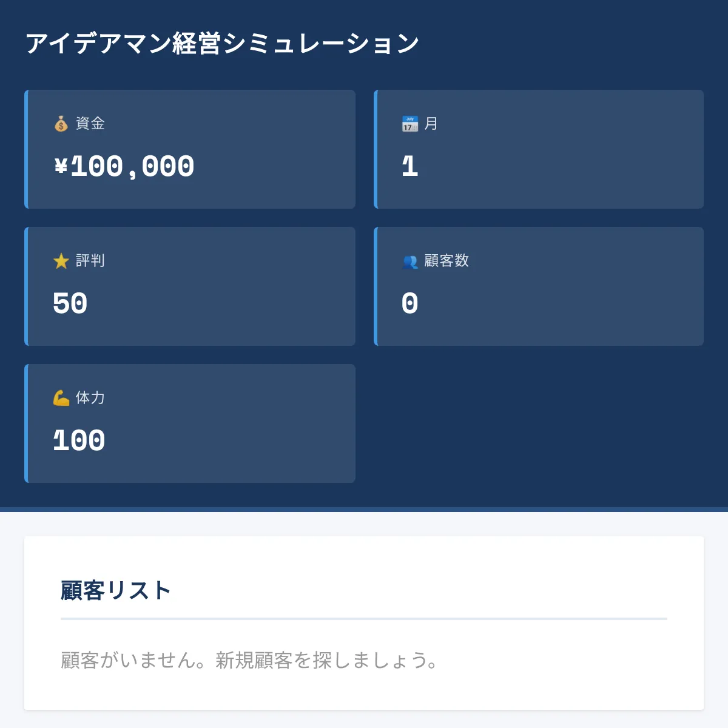Click the divider line under 顧客リスト
The width and height of the screenshot is (728, 728).
[x=364, y=619]
